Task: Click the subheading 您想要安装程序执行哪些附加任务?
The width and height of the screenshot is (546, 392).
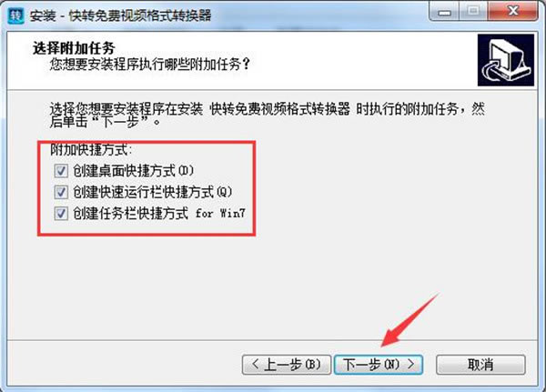Action: 150,64
